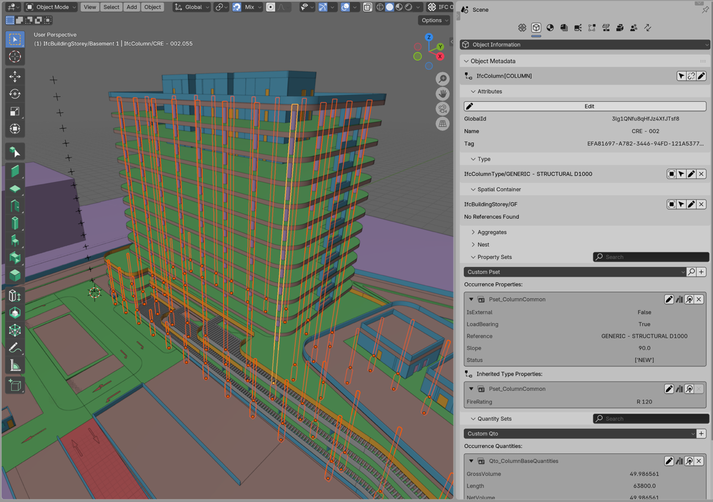Open the Structure properties tab
The width and height of the screenshot is (713, 502).
[x=592, y=28]
